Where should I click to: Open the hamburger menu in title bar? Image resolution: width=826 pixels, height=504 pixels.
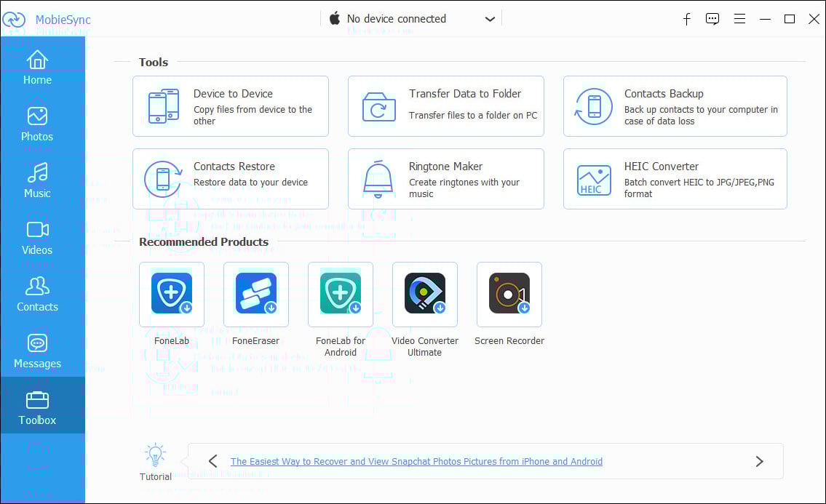739,20
